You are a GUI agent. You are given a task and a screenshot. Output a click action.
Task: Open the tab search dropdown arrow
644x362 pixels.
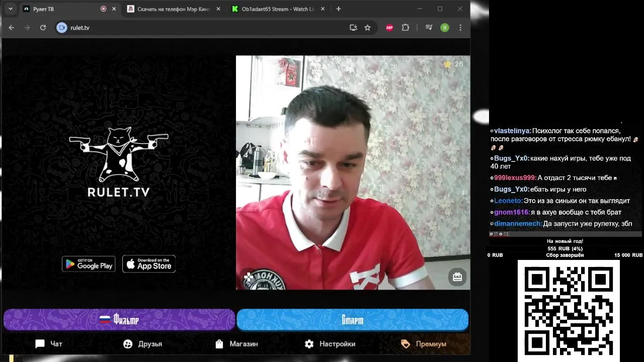11,9
